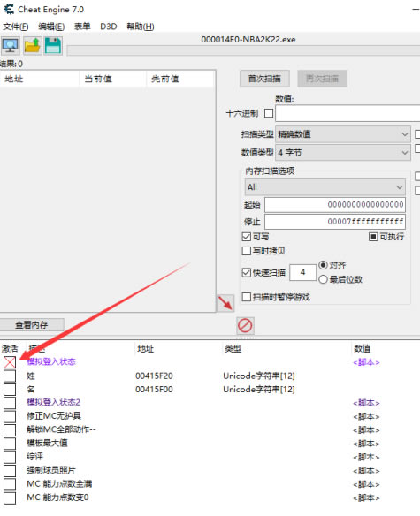Check the 扫描时暂停游戏 checkbox

[x=247, y=297]
